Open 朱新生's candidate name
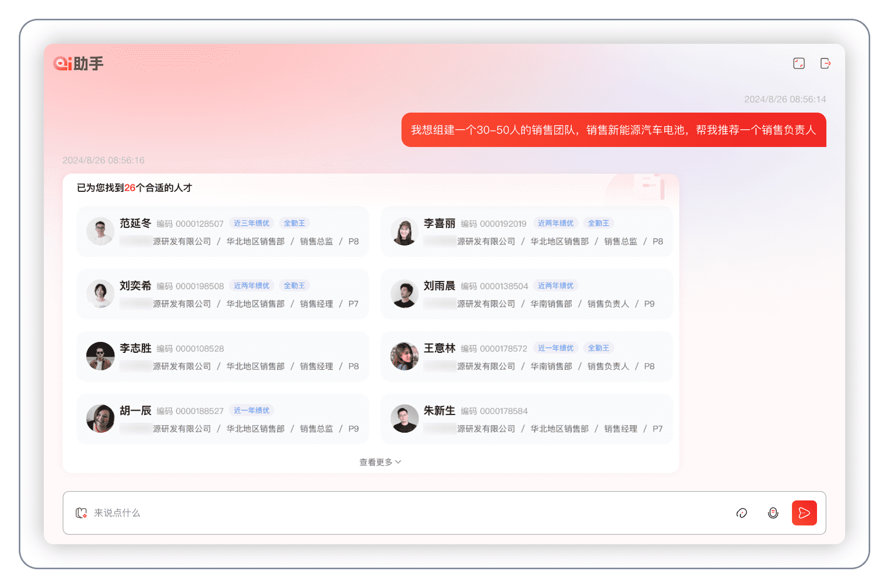Screen dimensions: 889x588 [439, 411]
